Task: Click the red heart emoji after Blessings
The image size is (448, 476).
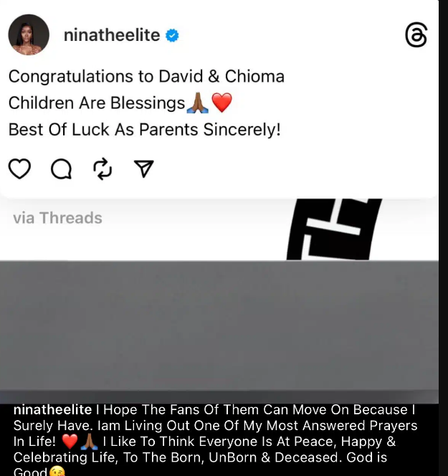Action: [x=222, y=103]
